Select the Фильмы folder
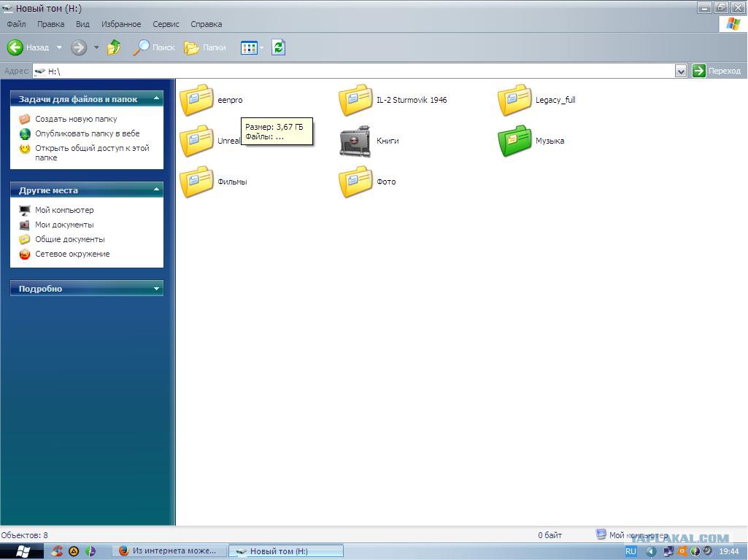The height and width of the screenshot is (560, 748). coord(213,182)
